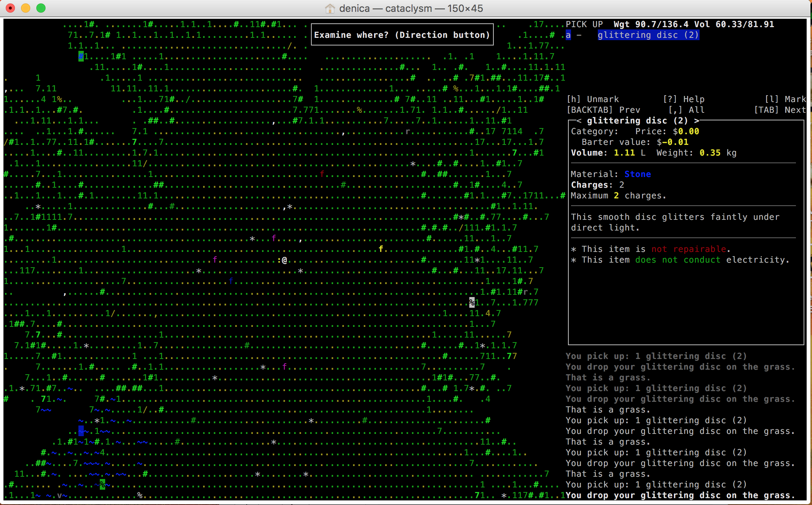This screenshot has width=812, height=505.
Task: Click the [h] Unmark option
Action: tap(593, 99)
